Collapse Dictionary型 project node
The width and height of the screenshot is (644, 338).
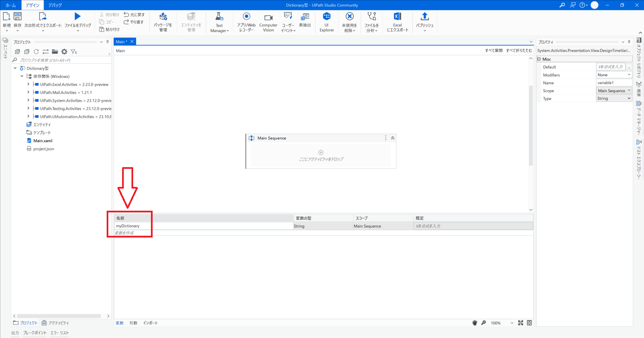[x=15, y=68]
